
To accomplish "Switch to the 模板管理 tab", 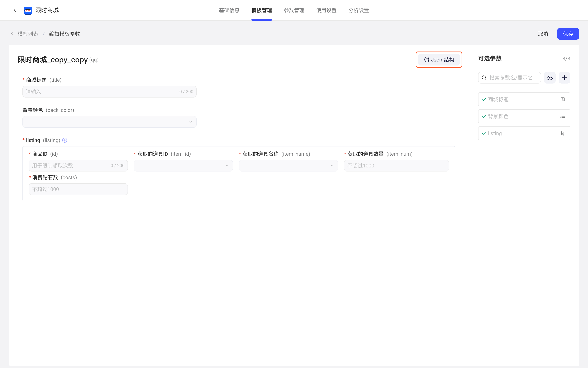I will click(261, 10).
